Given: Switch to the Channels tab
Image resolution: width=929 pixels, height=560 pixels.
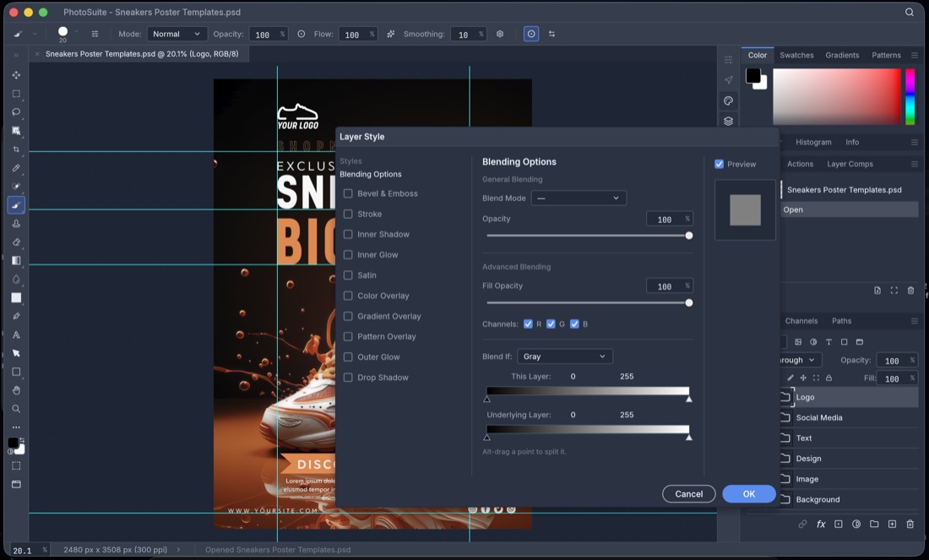Looking at the screenshot, I should [801, 321].
